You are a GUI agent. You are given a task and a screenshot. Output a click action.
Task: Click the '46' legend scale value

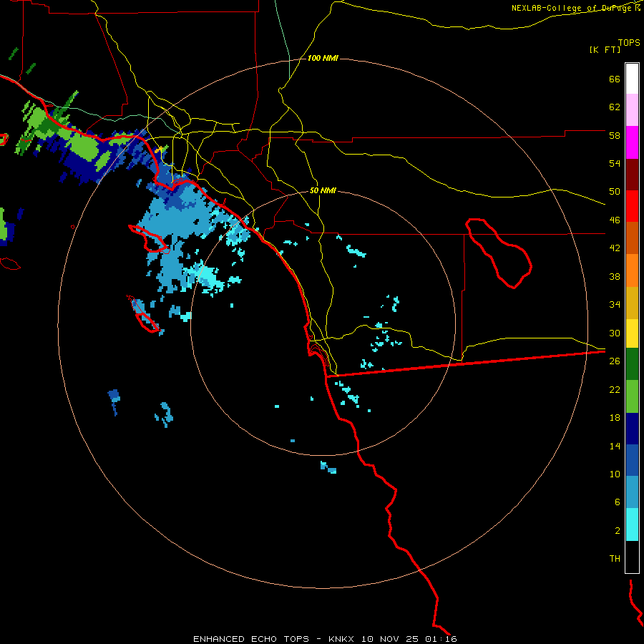point(615,220)
